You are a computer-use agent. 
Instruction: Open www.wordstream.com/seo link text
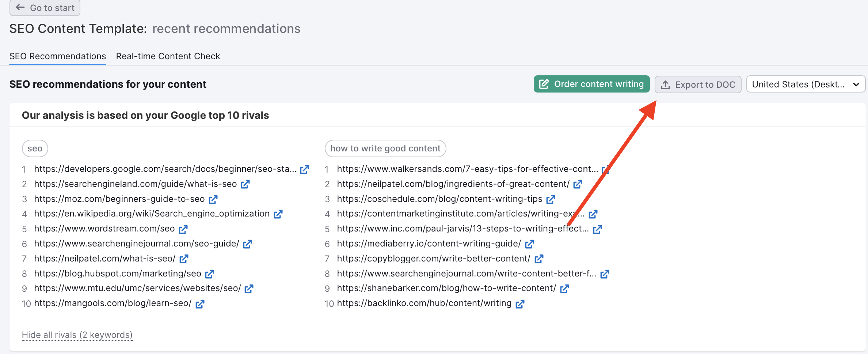(104, 229)
